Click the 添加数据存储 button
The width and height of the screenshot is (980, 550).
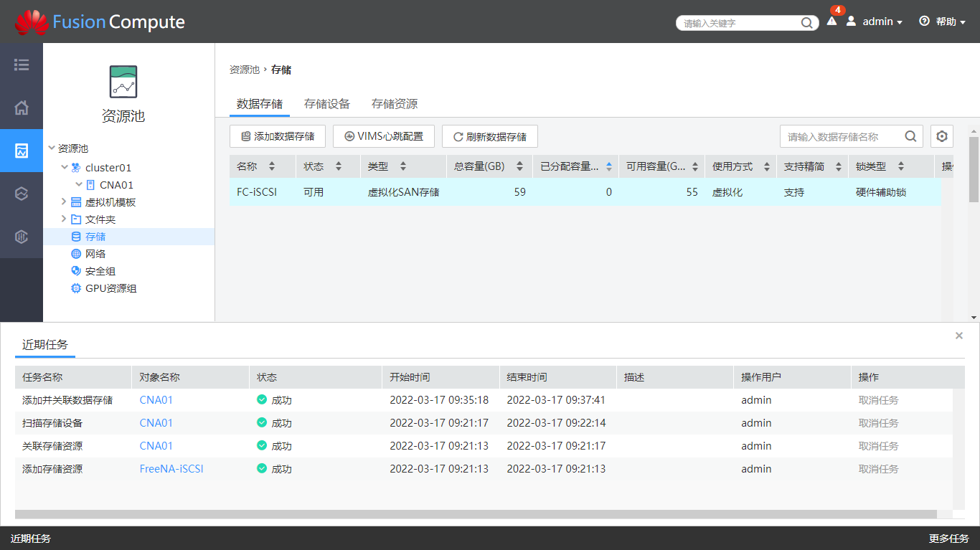tap(277, 136)
